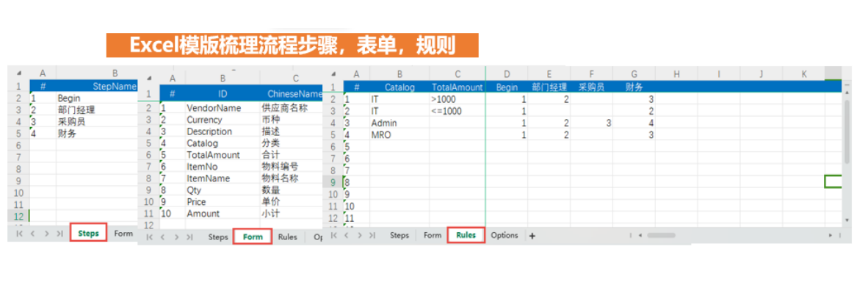Select column G header in Rules sheet
Screen dimensions: 868x285
634,74
